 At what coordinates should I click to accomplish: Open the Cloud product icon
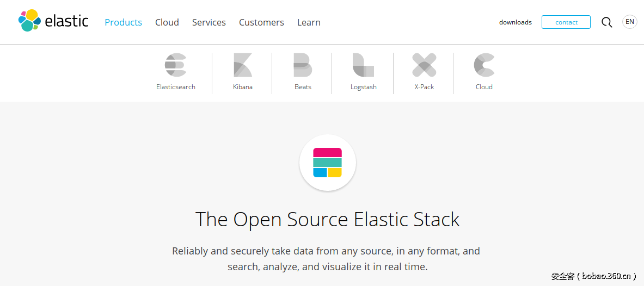(484, 65)
